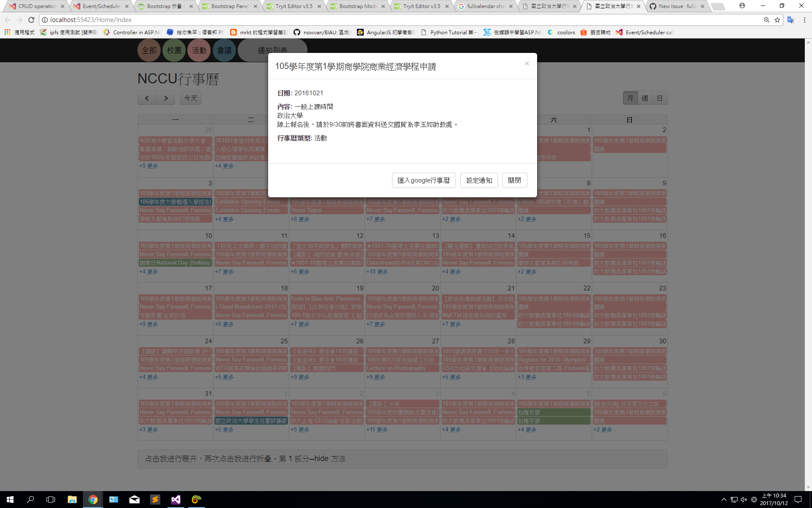Click the Windows Start button

click(9, 500)
